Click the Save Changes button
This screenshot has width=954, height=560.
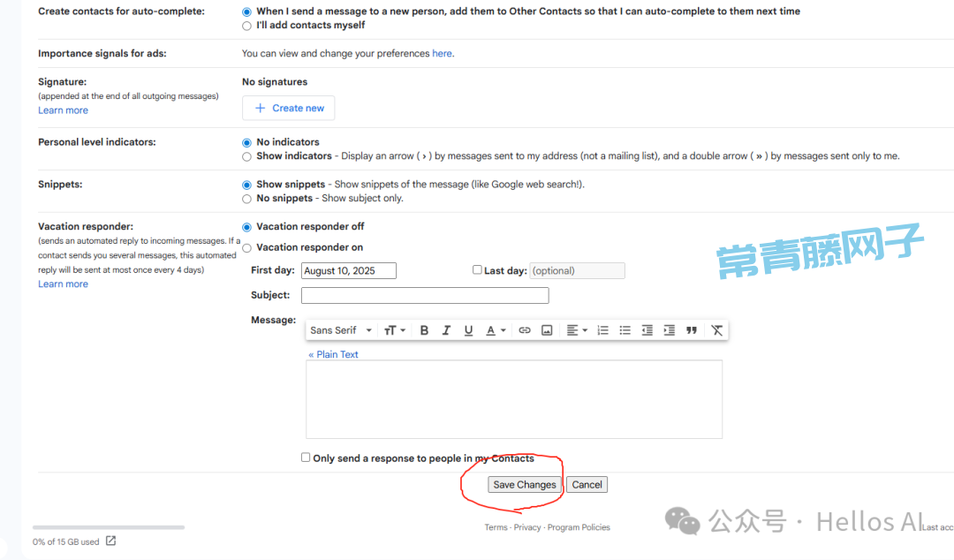click(525, 484)
